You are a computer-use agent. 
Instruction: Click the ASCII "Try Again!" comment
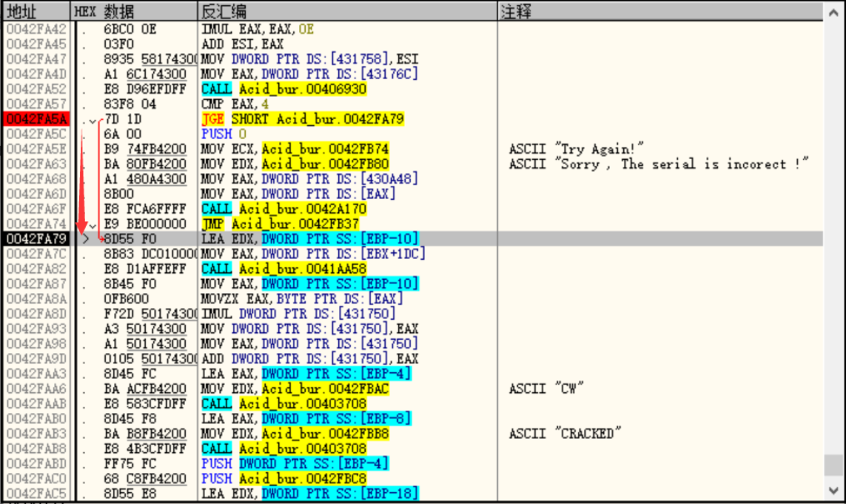coord(577,149)
